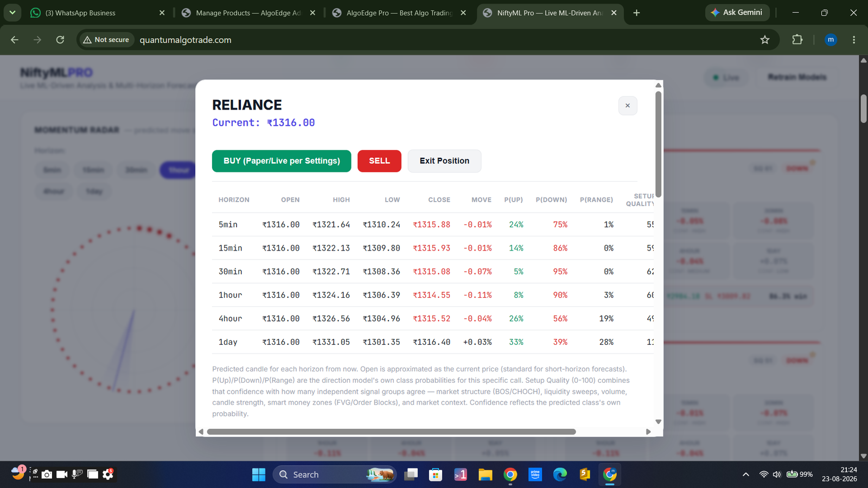Click the ₹1315.88 close value
This screenshot has width=868, height=488.
431,224
